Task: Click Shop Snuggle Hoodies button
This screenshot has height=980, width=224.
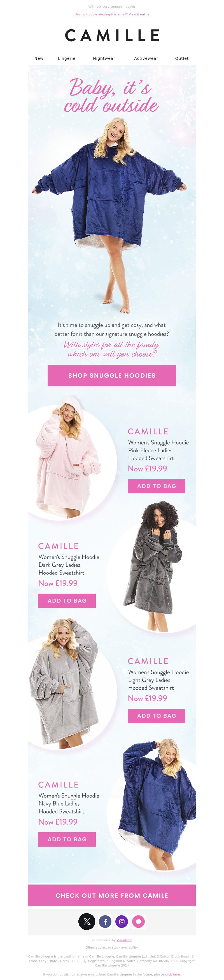Action: pyautogui.click(x=112, y=375)
